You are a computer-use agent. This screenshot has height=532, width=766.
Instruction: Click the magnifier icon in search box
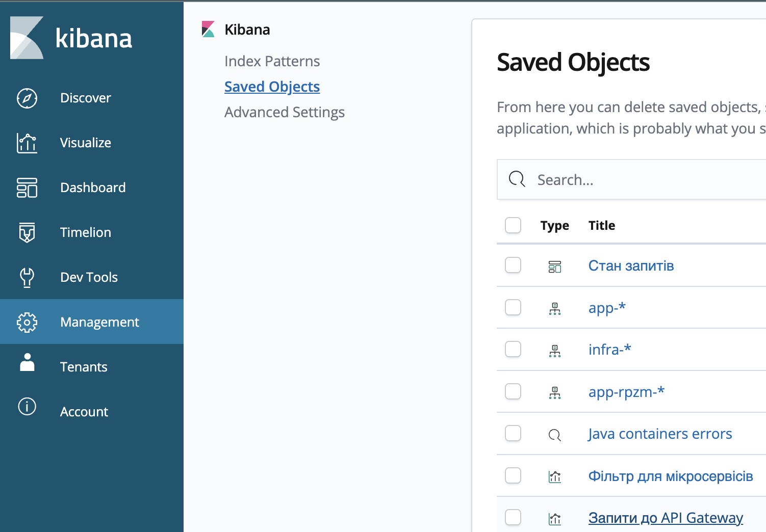pyautogui.click(x=517, y=179)
